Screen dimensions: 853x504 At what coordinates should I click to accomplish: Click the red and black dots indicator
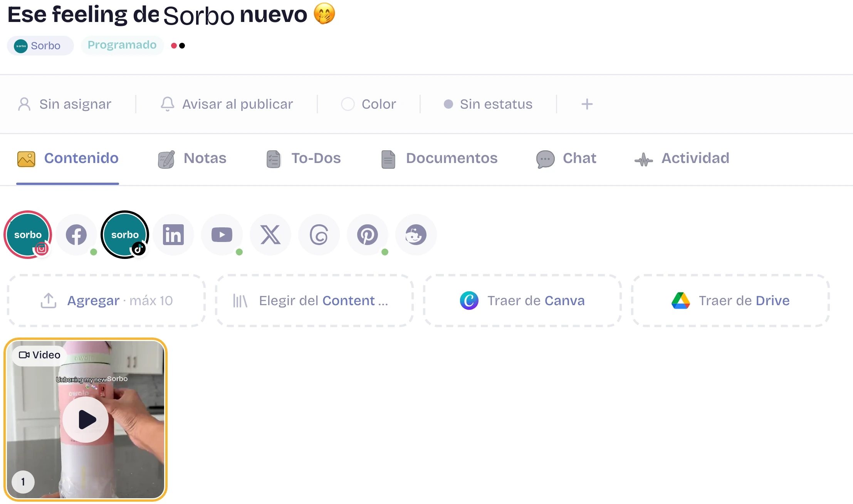tap(178, 45)
